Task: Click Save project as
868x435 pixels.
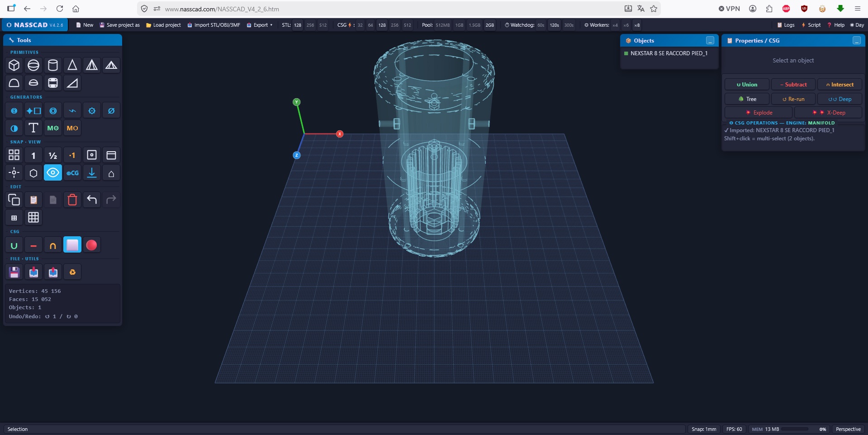Action: [x=120, y=25]
